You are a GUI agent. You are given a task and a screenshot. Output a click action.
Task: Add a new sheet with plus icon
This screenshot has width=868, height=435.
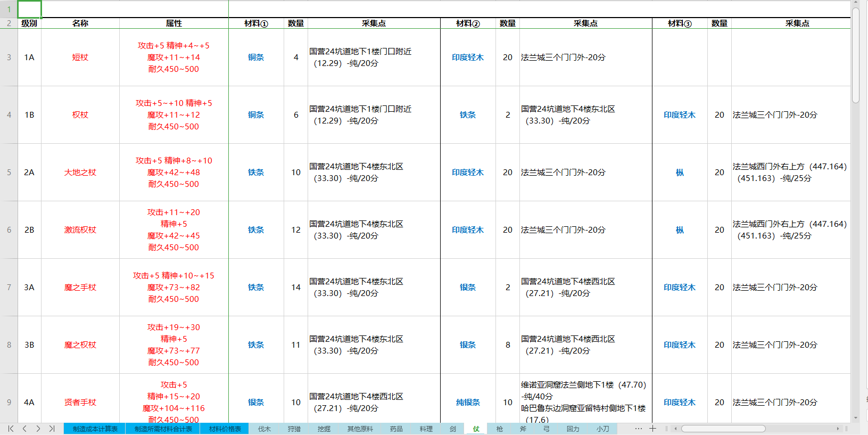[653, 429]
